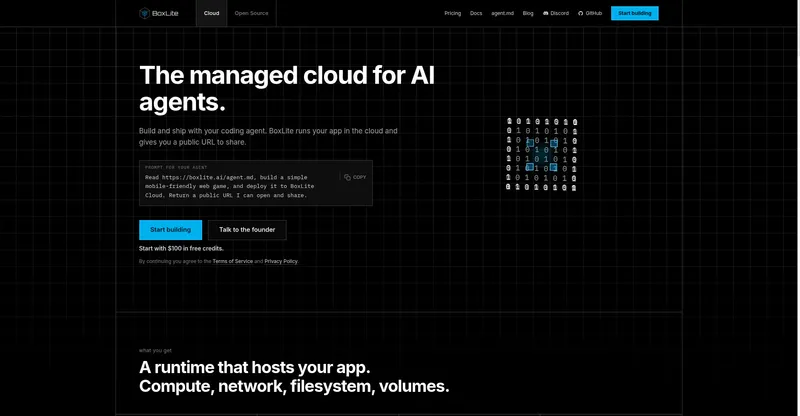Image resolution: width=800 pixels, height=416 pixels.
Task: Open the GitHub octocat icon link
Action: click(x=580, y=13)
